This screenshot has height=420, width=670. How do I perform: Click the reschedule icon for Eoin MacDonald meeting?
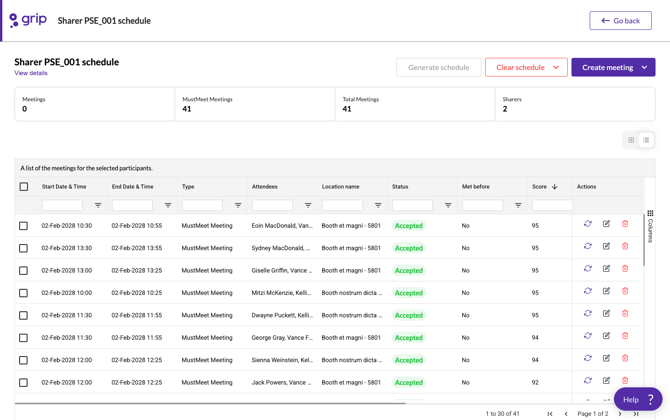(588, 223)
